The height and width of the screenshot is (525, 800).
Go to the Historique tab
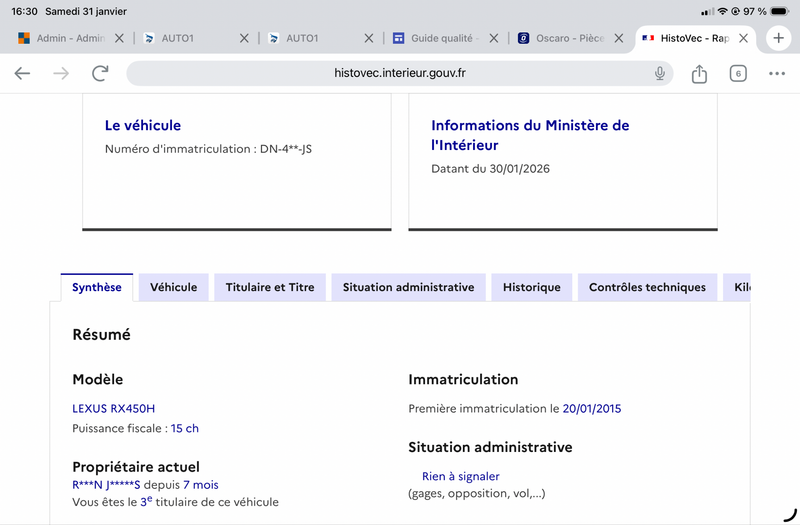(531, 287)
